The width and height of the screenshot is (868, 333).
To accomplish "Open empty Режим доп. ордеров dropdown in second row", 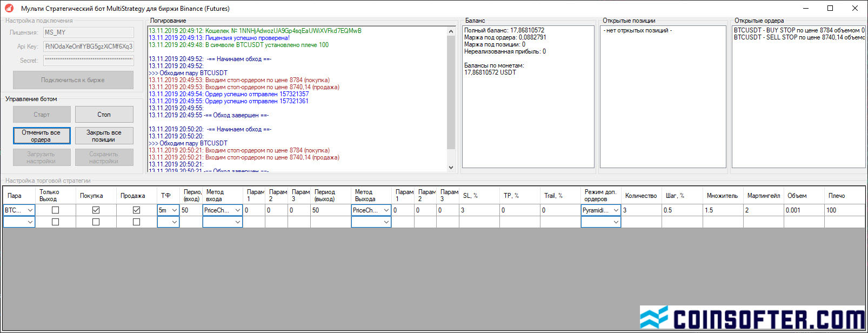I will 600,222.
